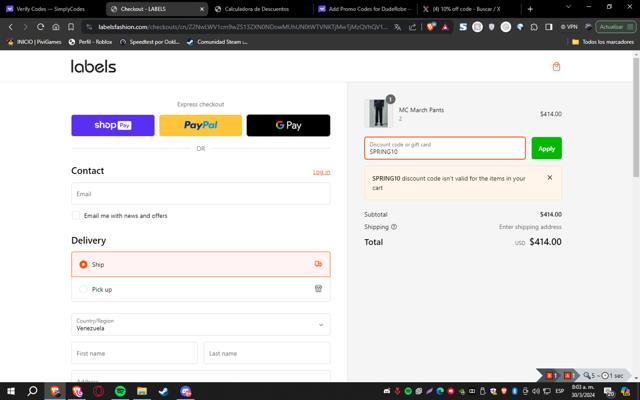Open INICIO | PiviGames bookmark

[35, 42]
